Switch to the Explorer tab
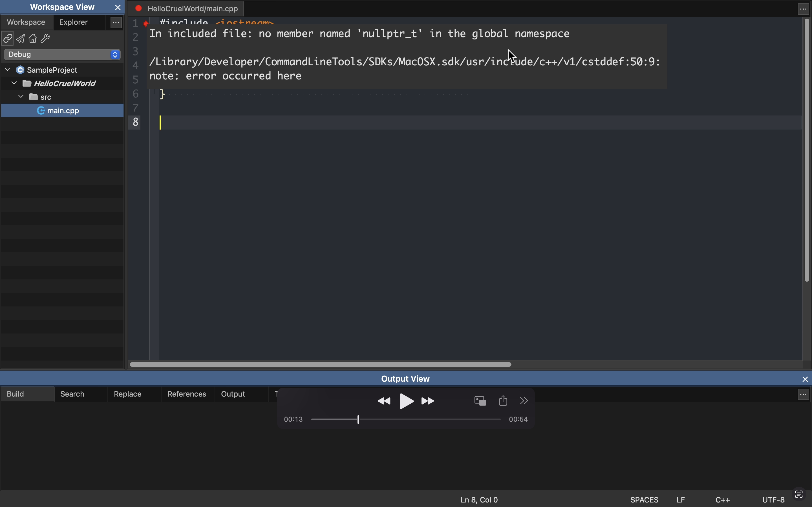Viewport: 812px width, 507px height. point(74,23)
